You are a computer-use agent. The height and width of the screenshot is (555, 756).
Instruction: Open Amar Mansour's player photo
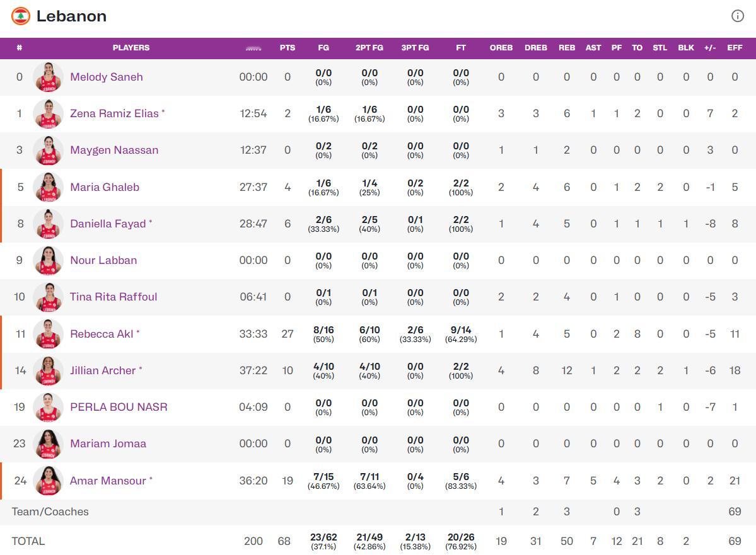(x=48, y=481)
